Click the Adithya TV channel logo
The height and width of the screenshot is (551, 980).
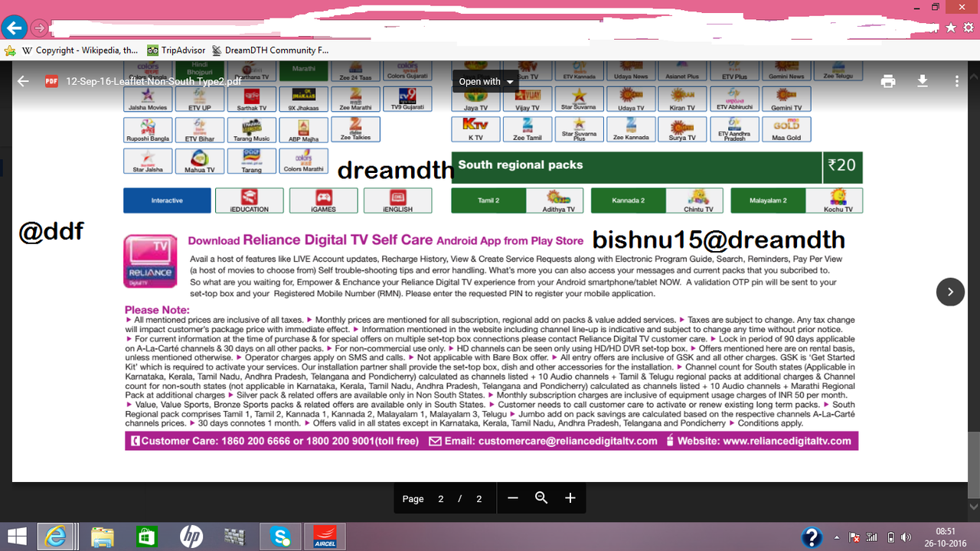[x=555, y=201]
